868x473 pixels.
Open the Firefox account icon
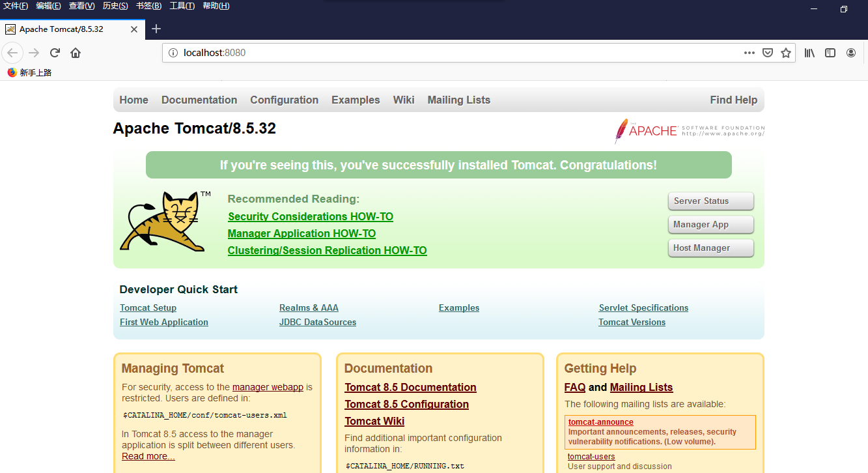point(851,53)
